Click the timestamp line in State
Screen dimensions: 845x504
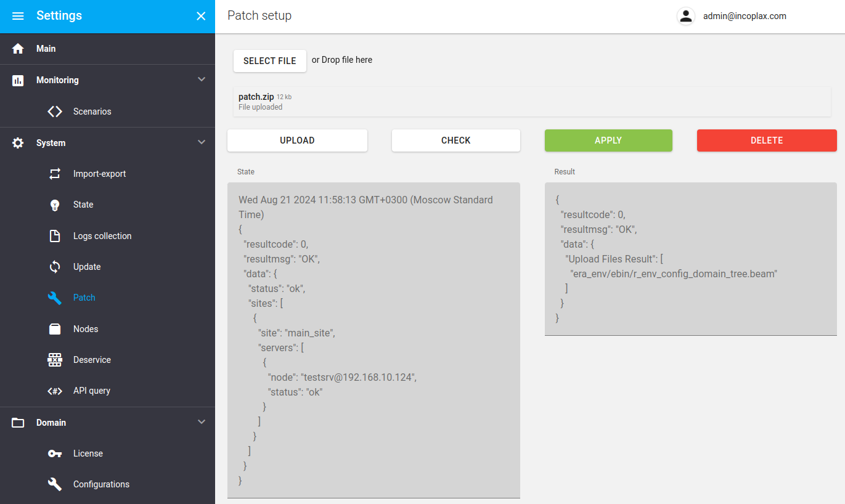[365, 207]
